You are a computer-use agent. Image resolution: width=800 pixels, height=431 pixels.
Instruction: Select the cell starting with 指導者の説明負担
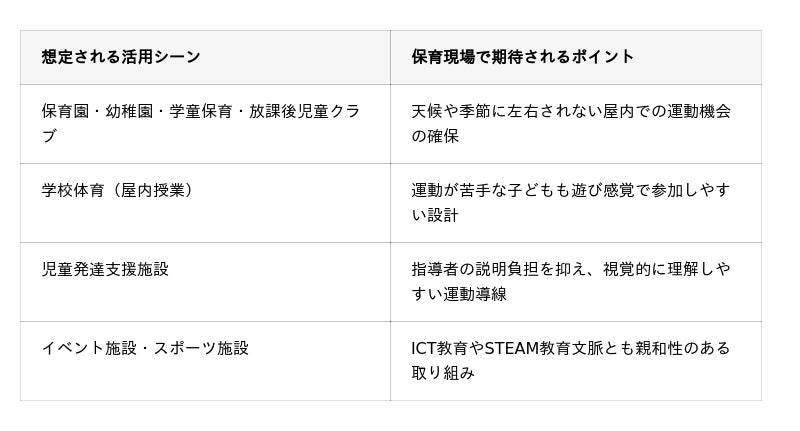tap(571, 281)
